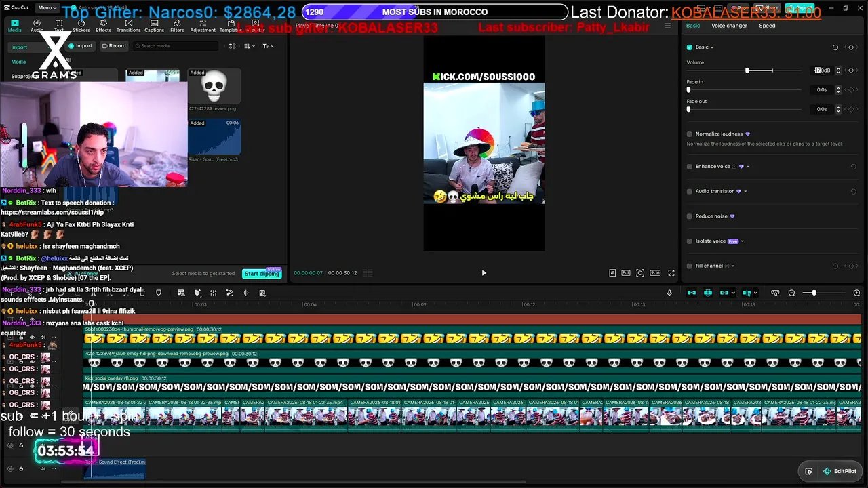Reset the Basic audio settings
The height and width of the screenshot is (488, 868).
(x=835, y=47)
